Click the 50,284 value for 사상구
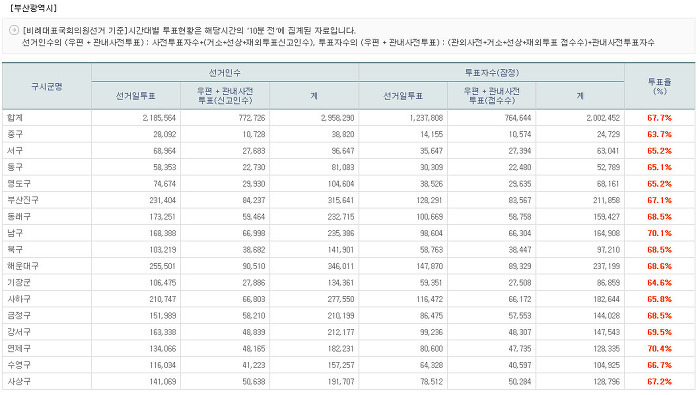 520,382
